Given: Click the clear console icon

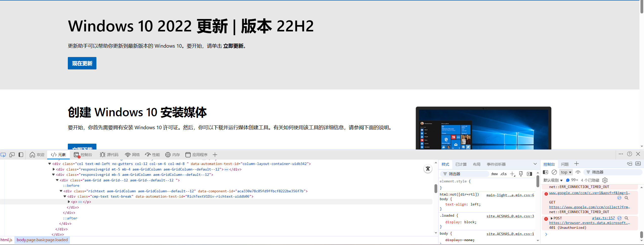Looking at the screenshot, I should pyautogui.click(x=554, y=172).
